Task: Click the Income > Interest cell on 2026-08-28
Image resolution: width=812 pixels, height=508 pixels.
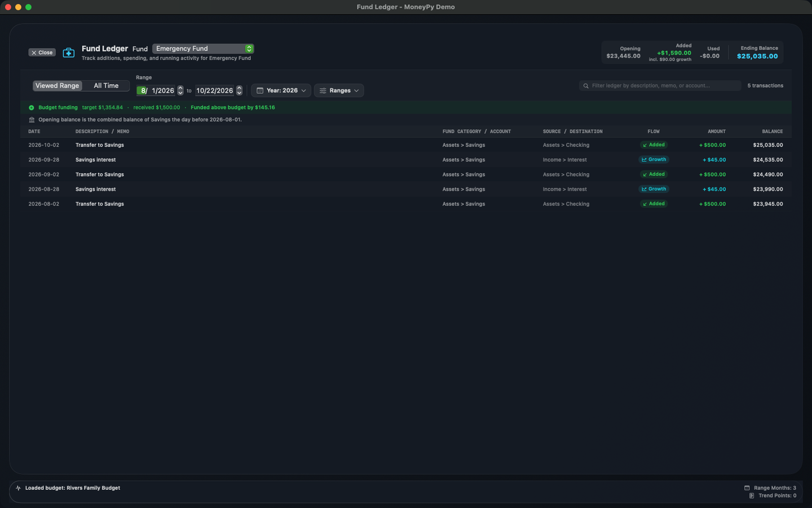Action: 564,189
